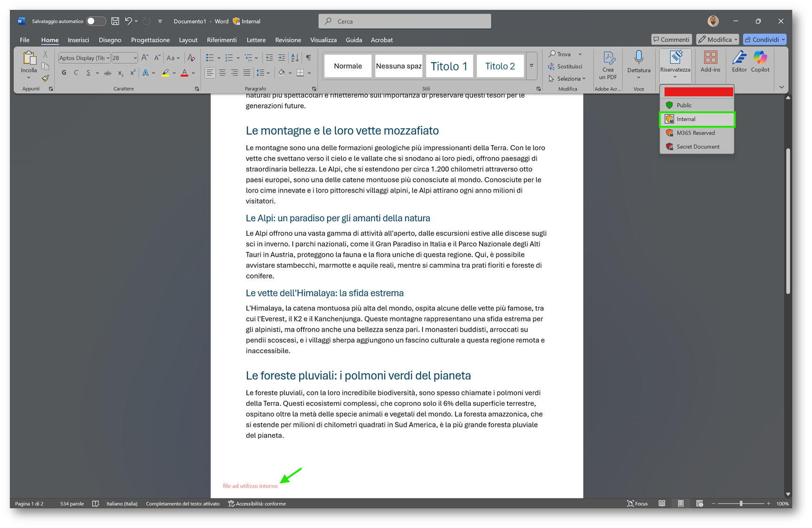The height and width of the screenshot is (528, 812).
Task: Open the Seleziona dropdown
Action: [567, 78]
